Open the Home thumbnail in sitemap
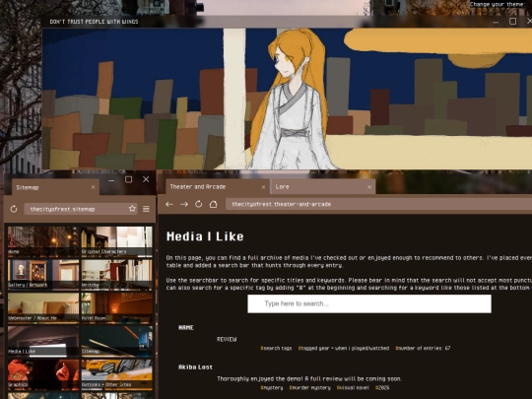This screenshot has width=532, height=399. (x=43, y=241)
